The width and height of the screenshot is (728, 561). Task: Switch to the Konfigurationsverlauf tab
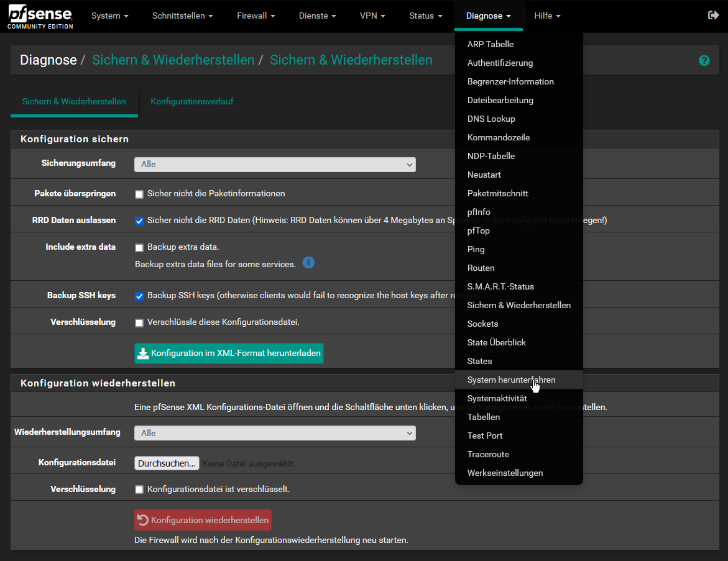tap(191, 101)
